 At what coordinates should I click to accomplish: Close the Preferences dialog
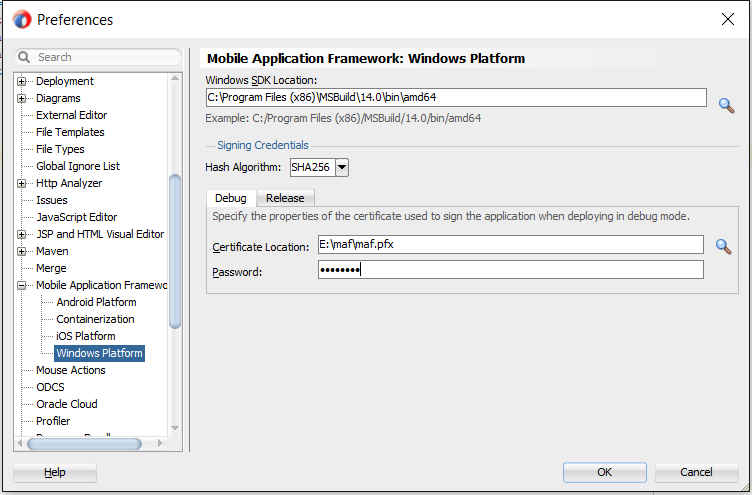coord(728,19)
